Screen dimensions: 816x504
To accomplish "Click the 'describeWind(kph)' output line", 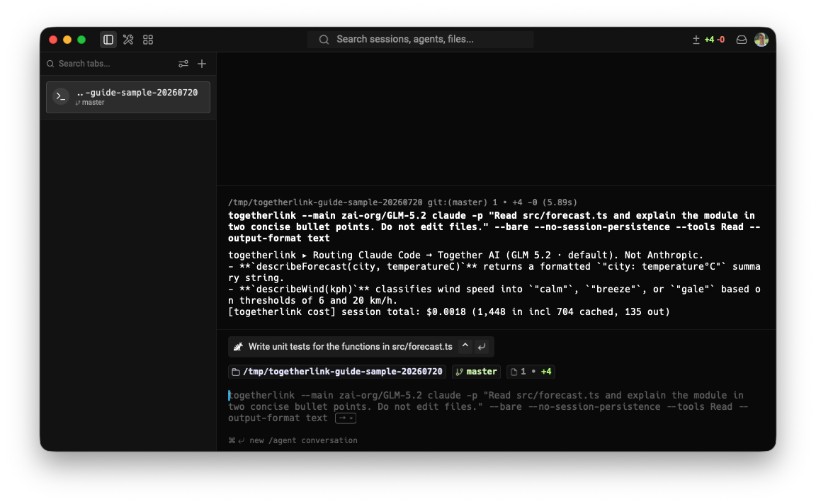I will tap(494, 295).
